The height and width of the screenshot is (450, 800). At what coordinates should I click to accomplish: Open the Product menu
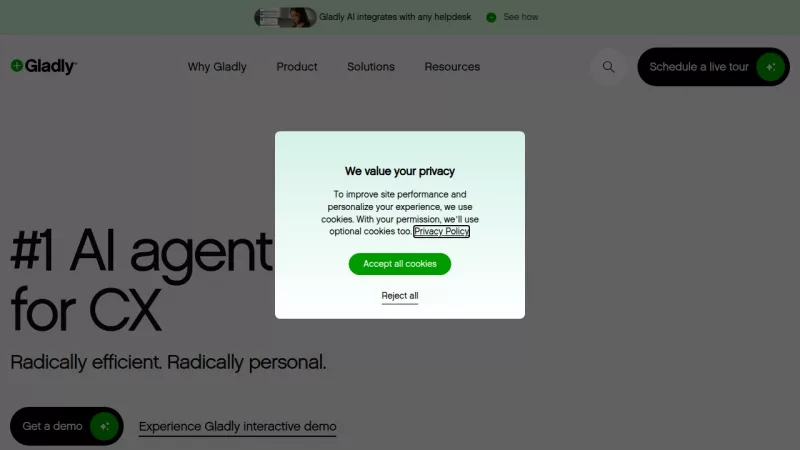tap(297, 67)
